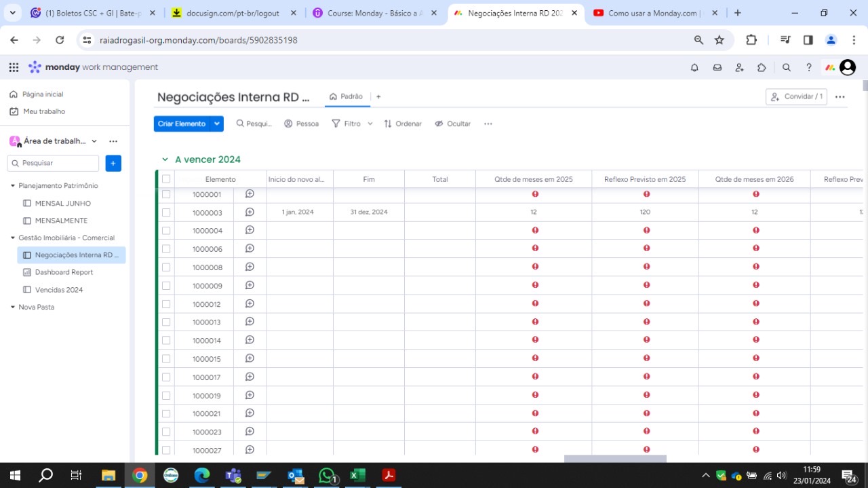Open Outlook from the taskbar
This screenshot has width=868, height=488.
(296, 475)
